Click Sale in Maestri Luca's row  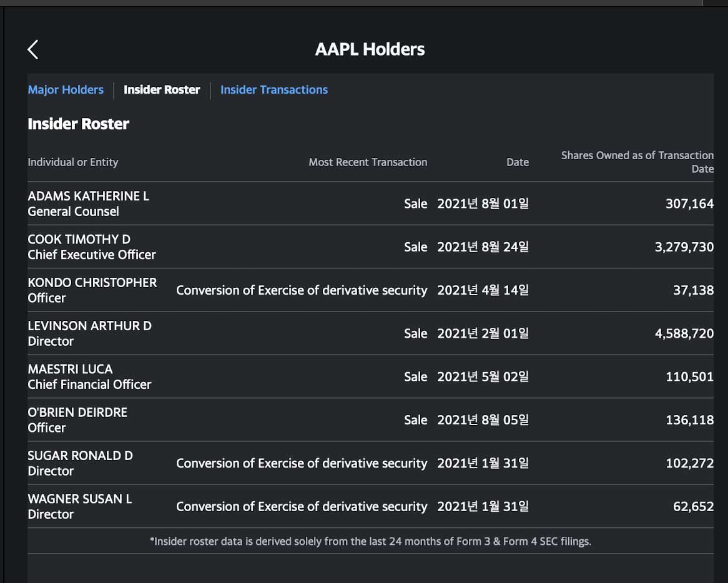416,376
